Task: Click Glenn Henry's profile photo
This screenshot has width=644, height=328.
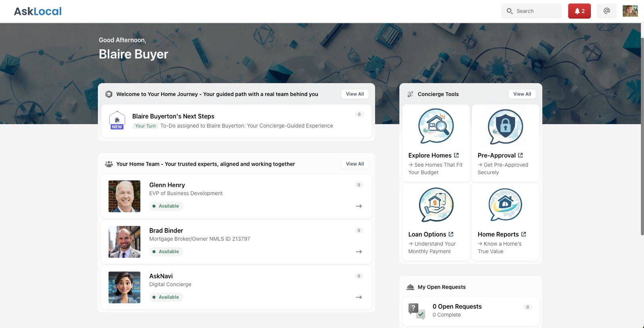Action: (x=124, y=196)
